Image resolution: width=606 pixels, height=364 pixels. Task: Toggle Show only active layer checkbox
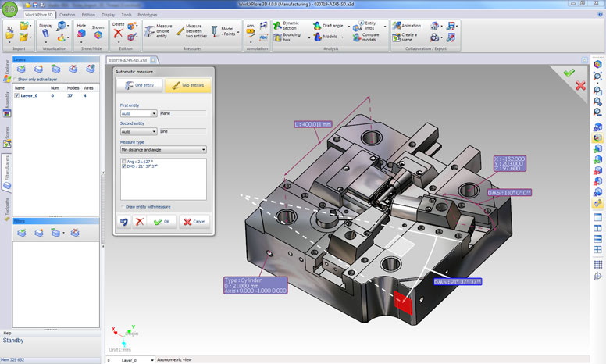click(x=16, y=80)
